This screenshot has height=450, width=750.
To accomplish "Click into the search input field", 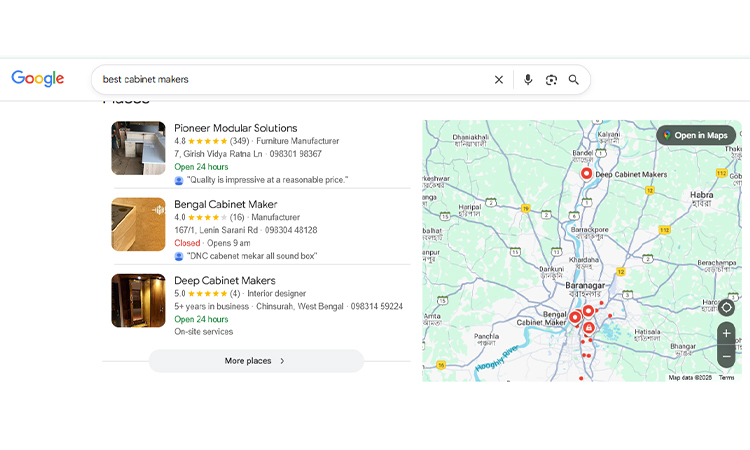I will point(290,80).
